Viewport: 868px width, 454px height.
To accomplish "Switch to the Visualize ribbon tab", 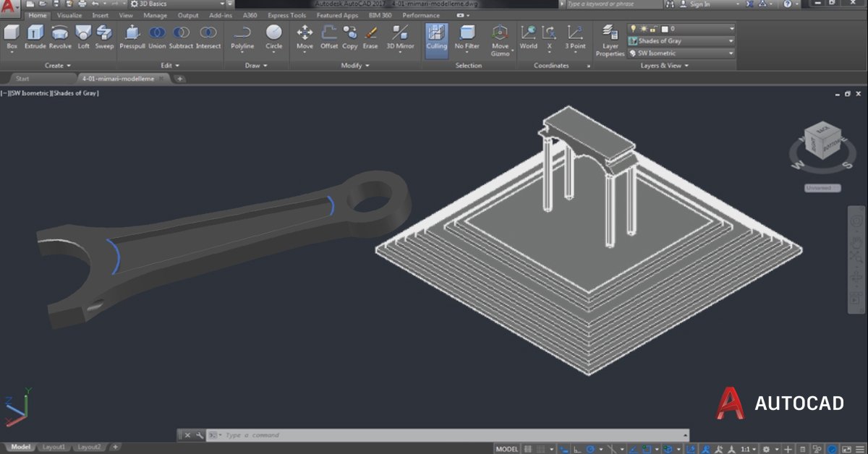I will (x=69, y=15).
